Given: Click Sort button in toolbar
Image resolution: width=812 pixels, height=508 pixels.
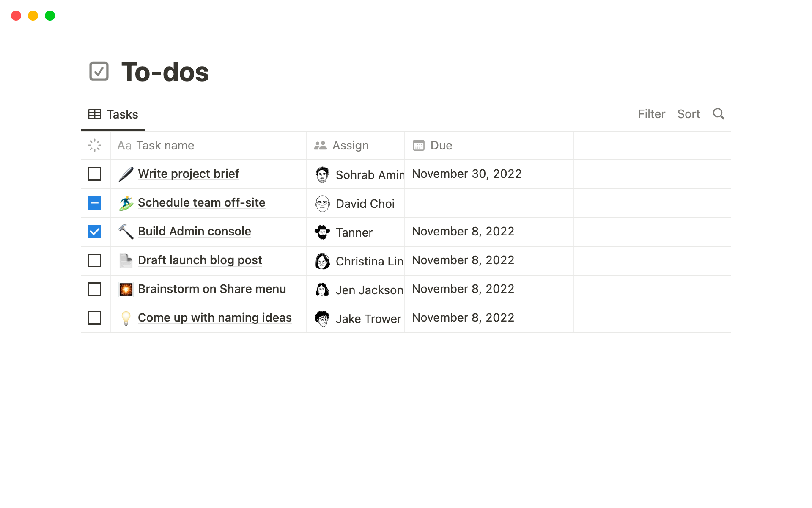Looking at the screenshot, I should point(689,113).
